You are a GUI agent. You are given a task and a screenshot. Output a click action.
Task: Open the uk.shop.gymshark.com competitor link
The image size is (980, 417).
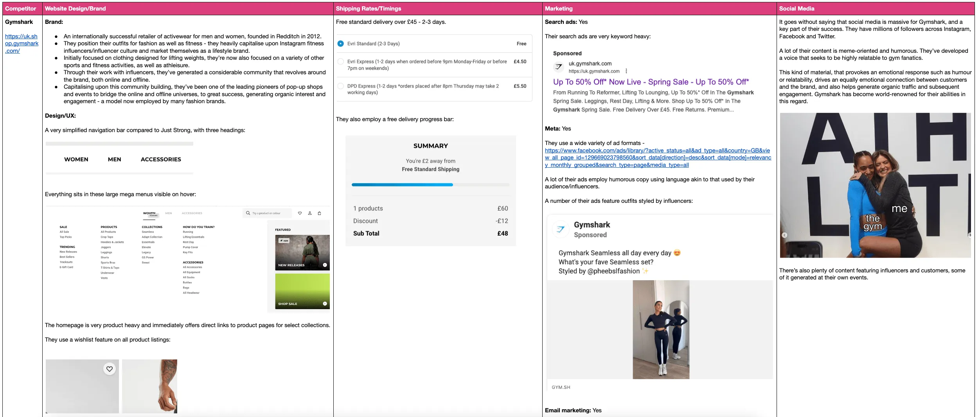[22, 43]
